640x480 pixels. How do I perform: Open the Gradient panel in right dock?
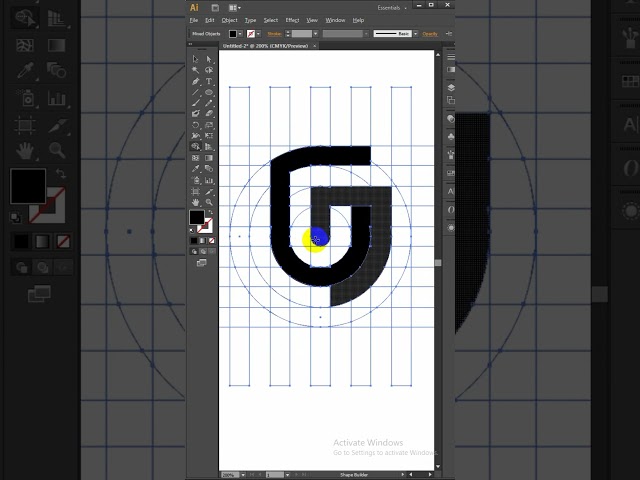pos(451,70)
